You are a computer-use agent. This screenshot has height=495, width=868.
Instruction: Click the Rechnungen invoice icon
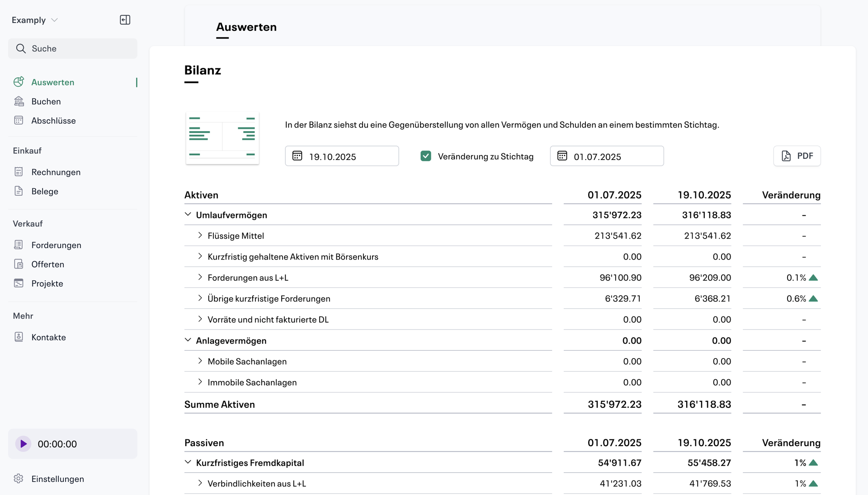point(19,172)
